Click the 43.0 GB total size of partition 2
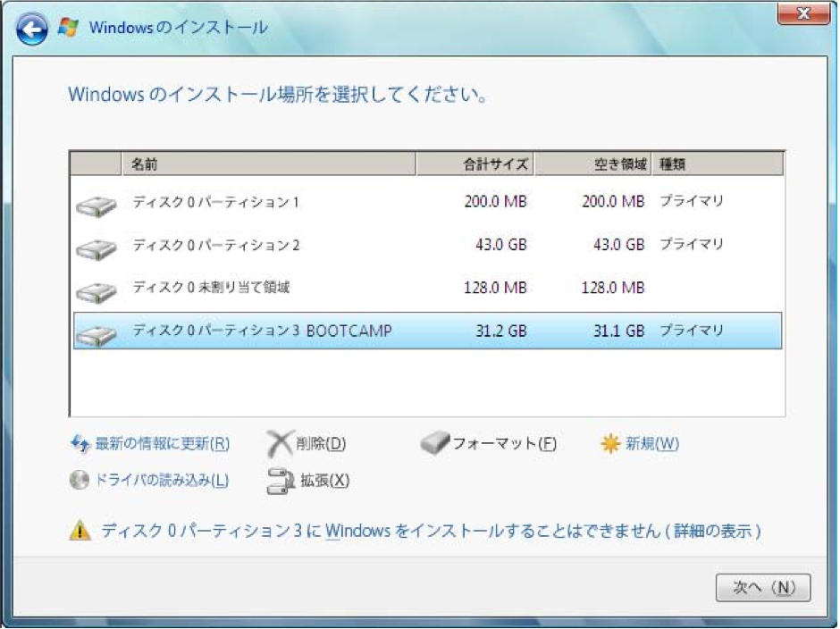 [501, 245]
